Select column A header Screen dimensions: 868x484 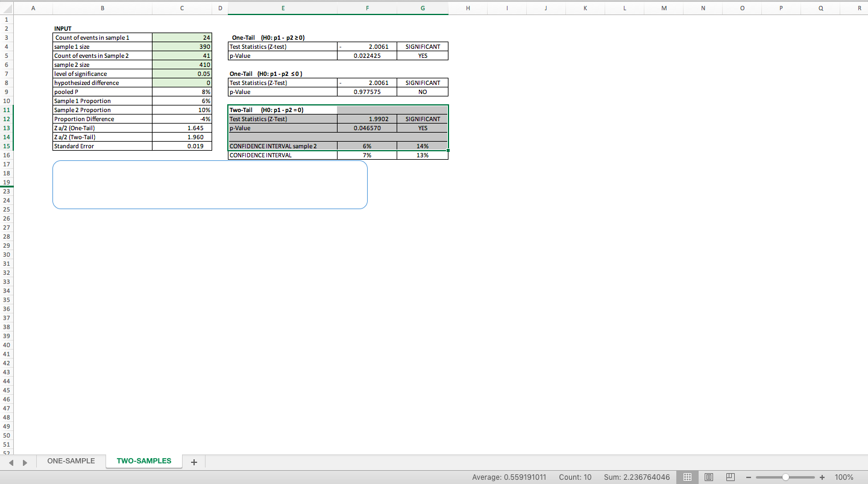click(x=33, y=8)
